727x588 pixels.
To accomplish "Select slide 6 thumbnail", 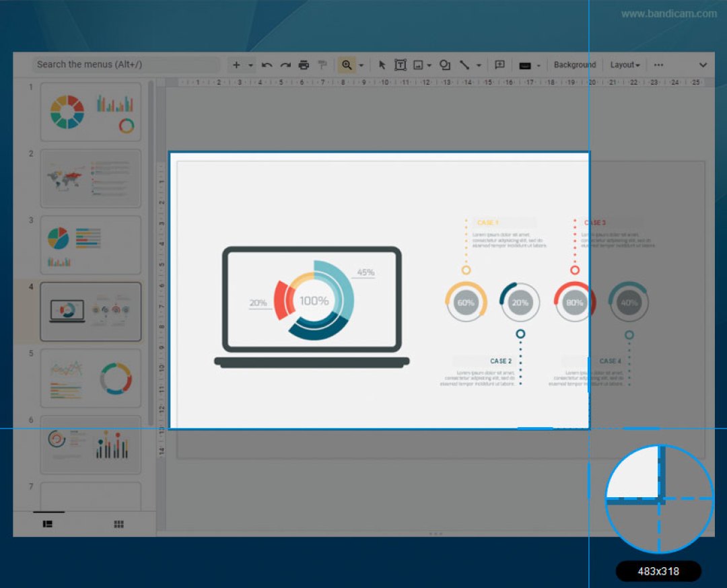I will (91, 445).
